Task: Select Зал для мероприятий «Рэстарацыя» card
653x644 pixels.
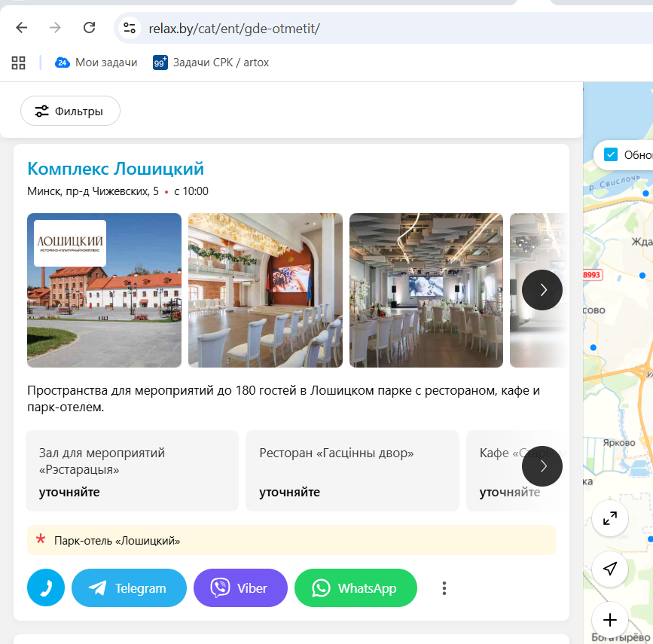Action: 132,471
